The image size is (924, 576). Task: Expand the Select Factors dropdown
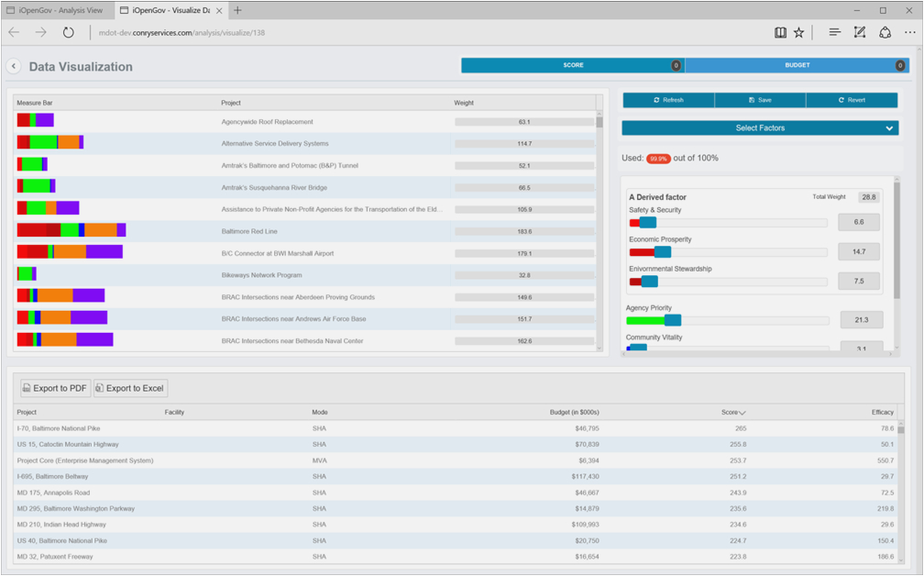(760, 127)
